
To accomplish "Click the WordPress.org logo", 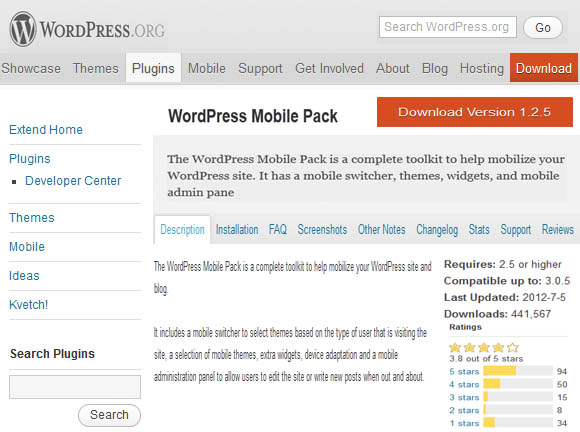I will 87,30.
